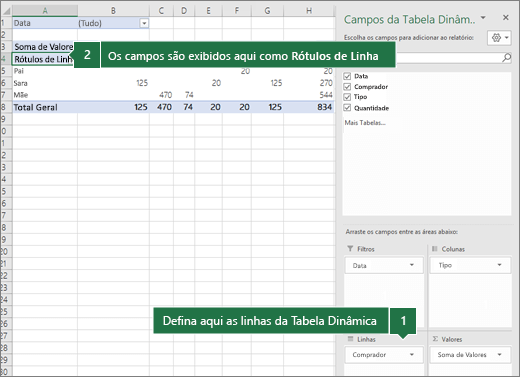Select column H header
The image size is (520, 377).
309,11
